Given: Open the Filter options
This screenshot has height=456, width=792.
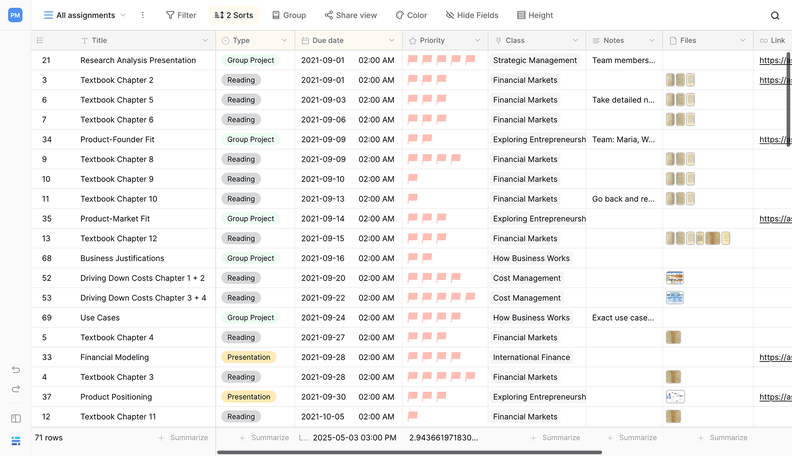Looking at the screenshot, I should tap(181, 16).
